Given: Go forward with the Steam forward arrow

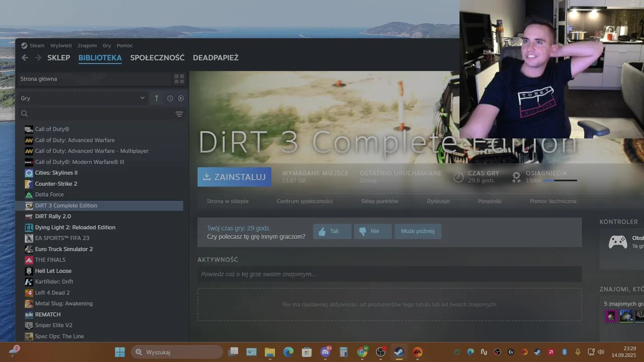Looking at the screenshot, I should (x=38, y=58).
